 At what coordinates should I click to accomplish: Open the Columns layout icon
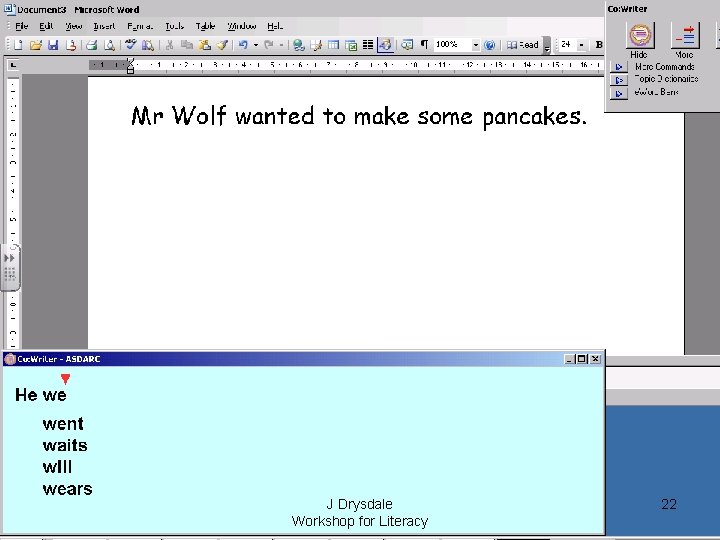368,45
